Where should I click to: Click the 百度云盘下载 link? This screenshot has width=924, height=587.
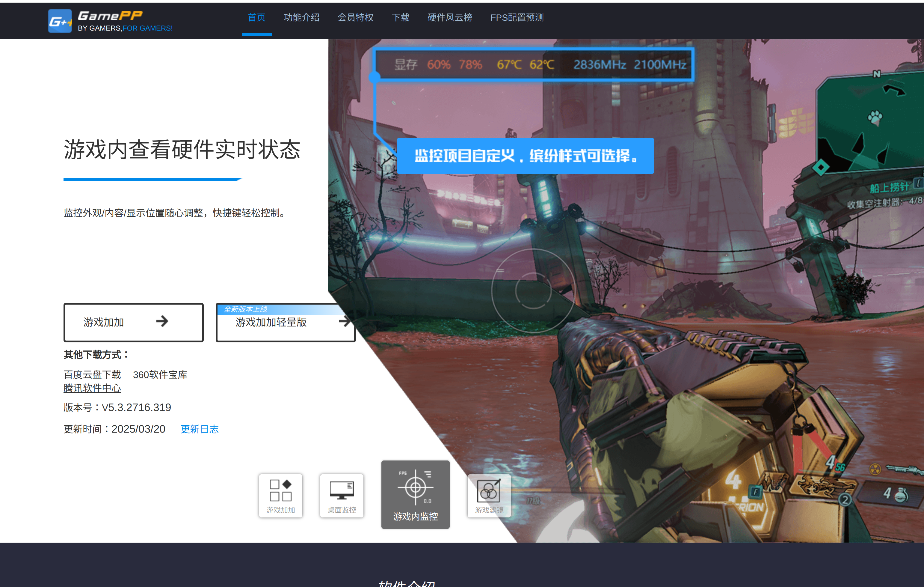point(92,375)
